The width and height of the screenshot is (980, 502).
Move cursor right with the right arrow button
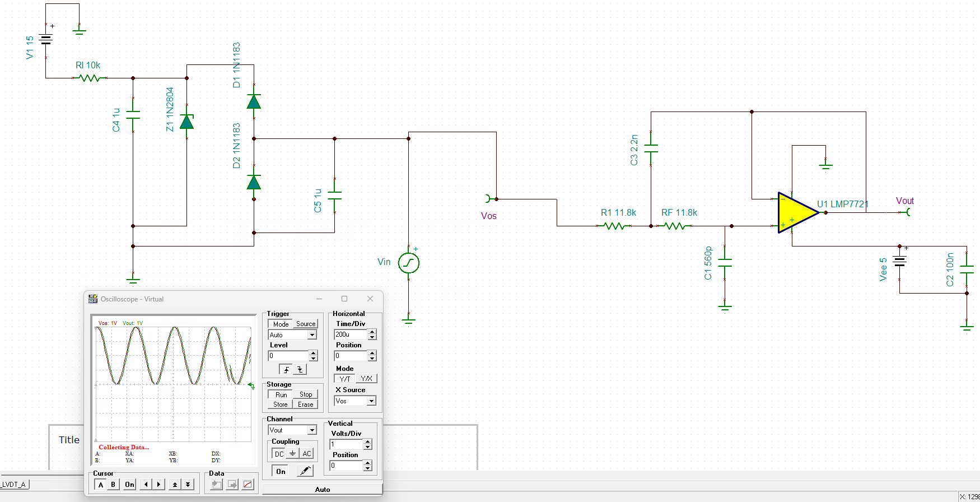(158, 484)
